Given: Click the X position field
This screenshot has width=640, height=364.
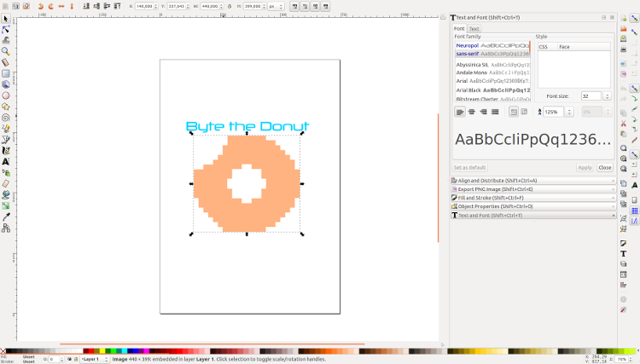Looking at the screenshot, I should (146, 6).
